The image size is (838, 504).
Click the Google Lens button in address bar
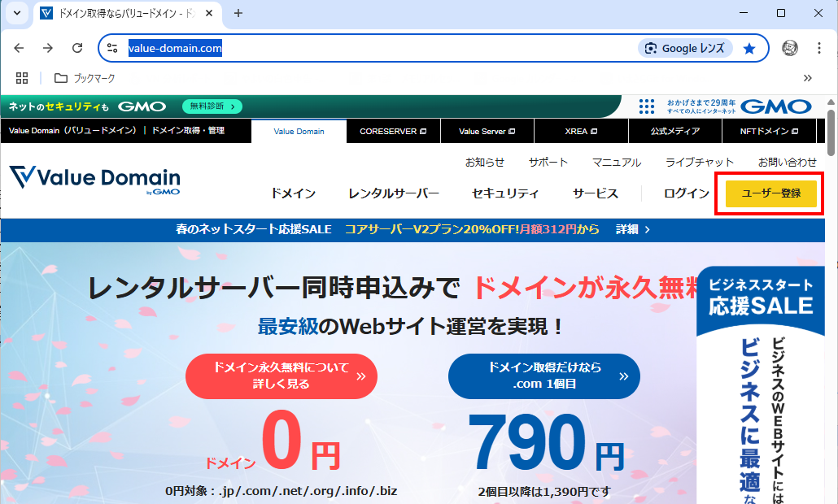point(685,48)
